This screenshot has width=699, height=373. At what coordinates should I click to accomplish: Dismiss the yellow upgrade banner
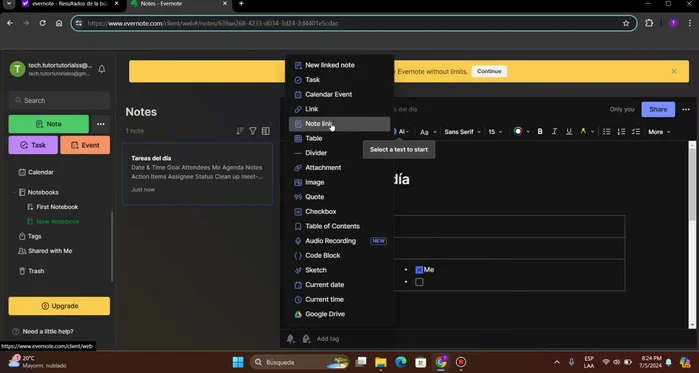click(674, 71)
